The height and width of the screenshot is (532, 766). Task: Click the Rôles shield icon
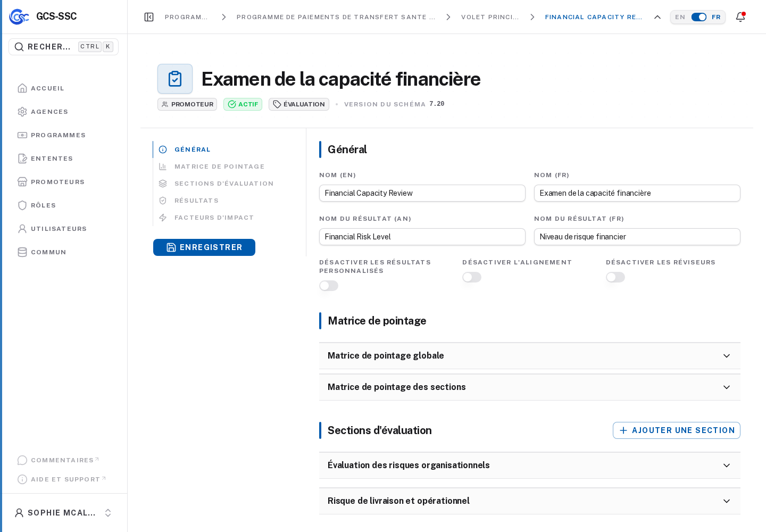point(22,205)
